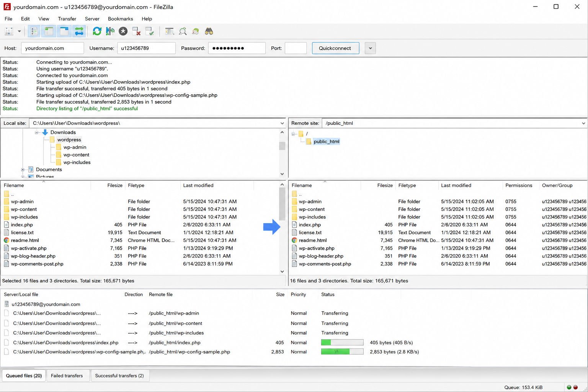Click the directory comparison magnifier icon
The height and width of the screenshot is (392, 588).
click(183, 31)
